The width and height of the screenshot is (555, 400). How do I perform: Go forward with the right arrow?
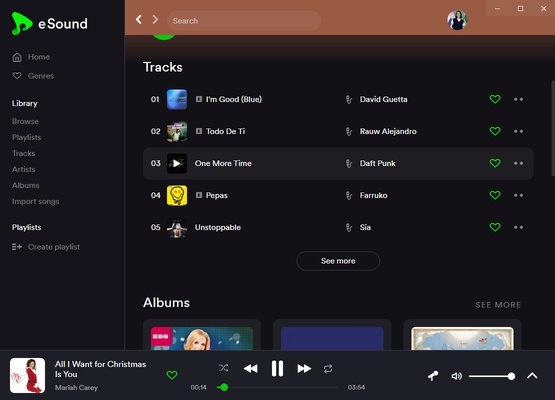click(155, 19)
